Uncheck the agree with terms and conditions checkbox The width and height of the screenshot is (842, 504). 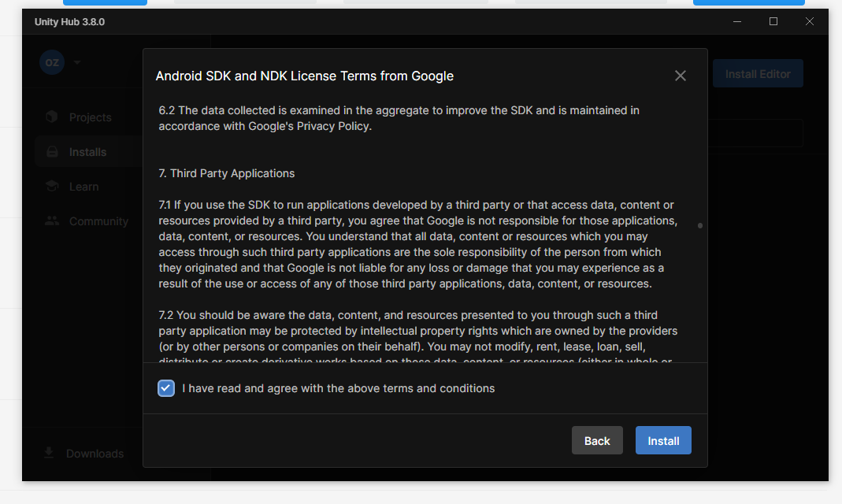tap(166, 388)
